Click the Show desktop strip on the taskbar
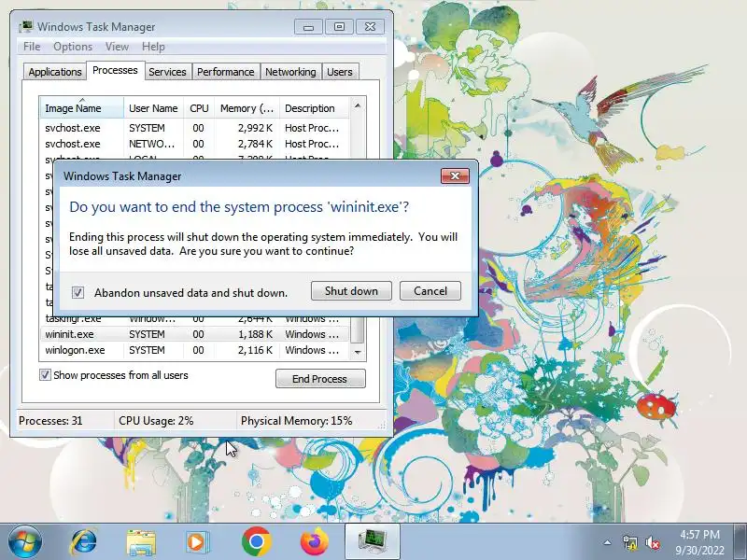 pos(740,542)
